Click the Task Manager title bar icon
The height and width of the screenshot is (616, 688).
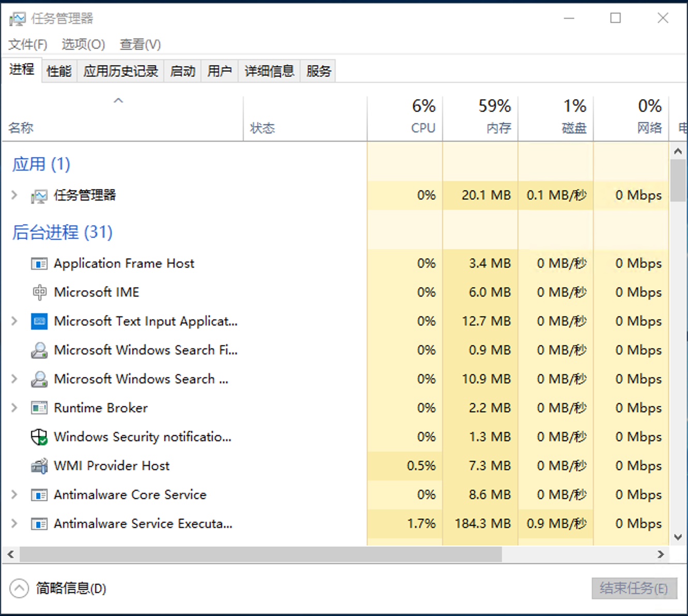[17, 19]
